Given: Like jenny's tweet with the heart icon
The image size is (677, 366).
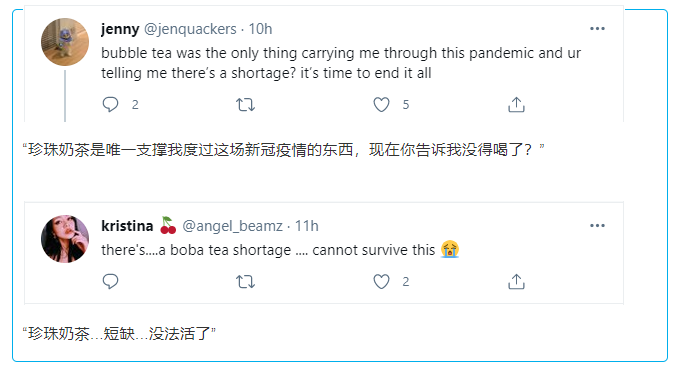Looking at the screenshot, I should (381, 104).
